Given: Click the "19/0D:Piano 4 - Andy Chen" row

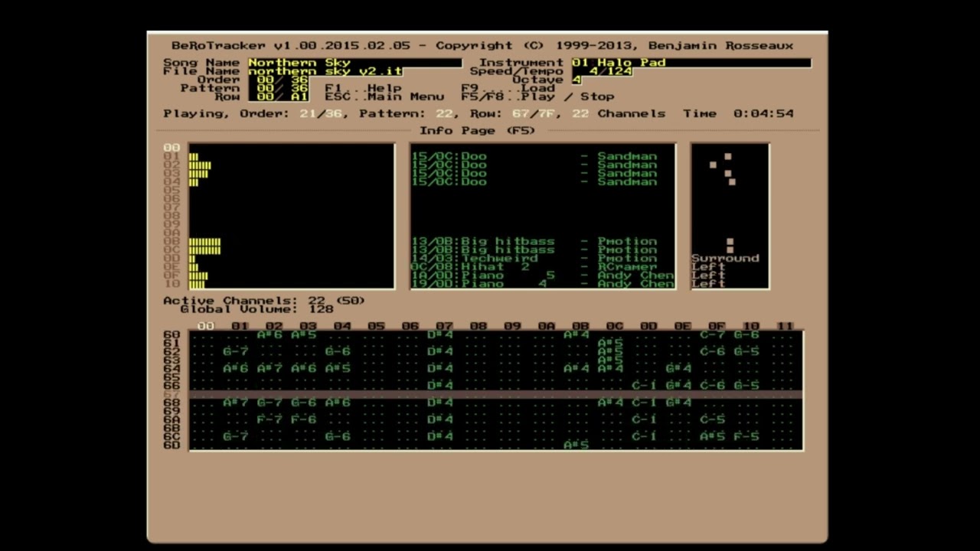Looking at the screenshot, I should [543, 284].
